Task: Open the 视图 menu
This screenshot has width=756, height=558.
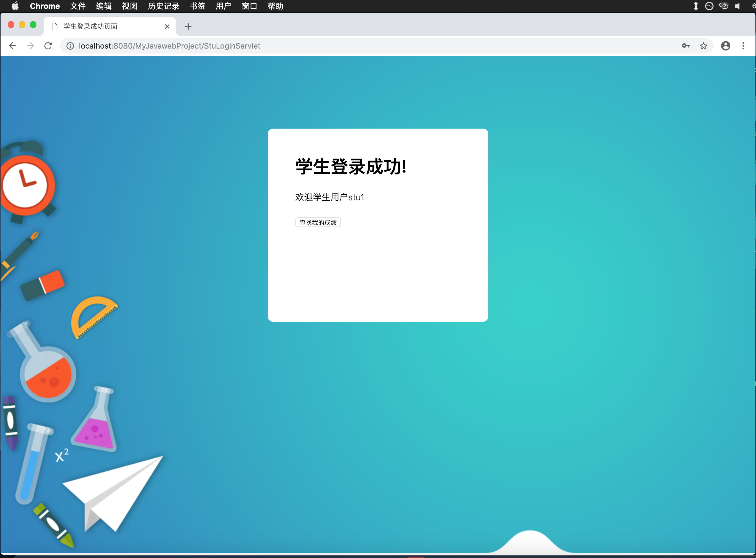Action: pyautogui.click(x=130, y=6)
